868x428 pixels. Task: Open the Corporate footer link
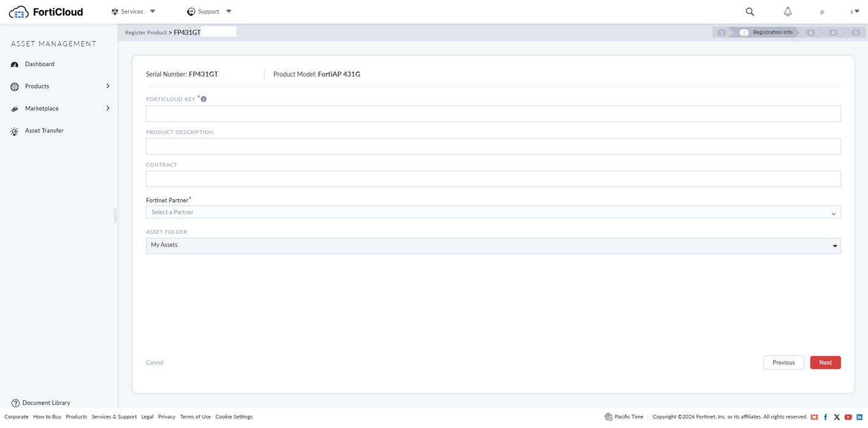[16, 417]
